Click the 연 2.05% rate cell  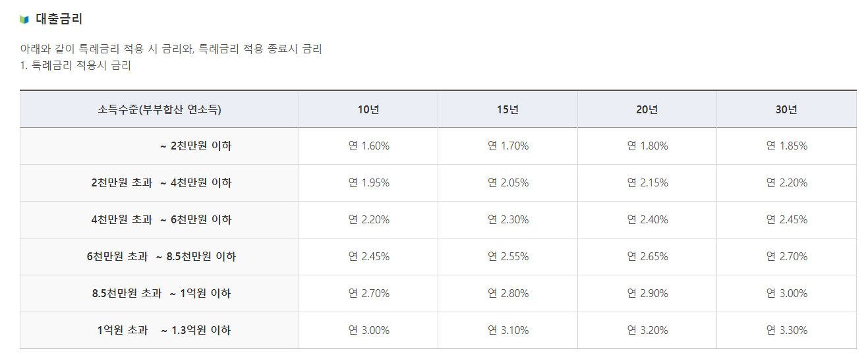[x=507, y=183]
